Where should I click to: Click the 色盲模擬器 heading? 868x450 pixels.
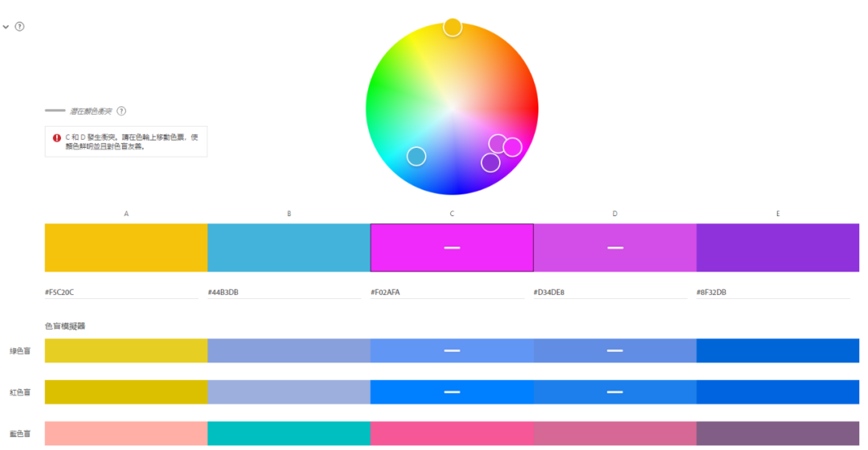65,326
